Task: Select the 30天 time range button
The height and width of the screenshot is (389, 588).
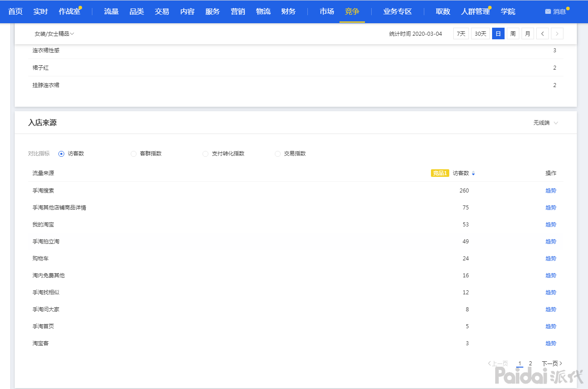Action: pyautogui.click(x=480, y=33)
